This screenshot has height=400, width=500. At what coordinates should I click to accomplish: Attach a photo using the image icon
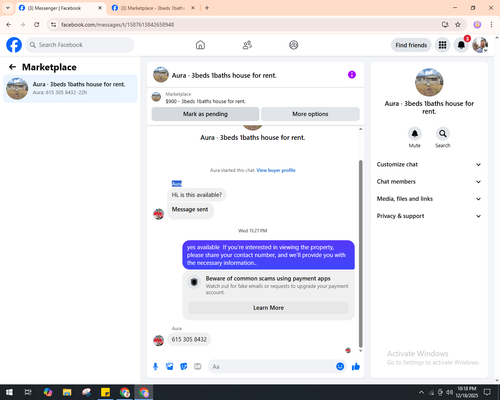pyautogui.click(x=170, y=367)
